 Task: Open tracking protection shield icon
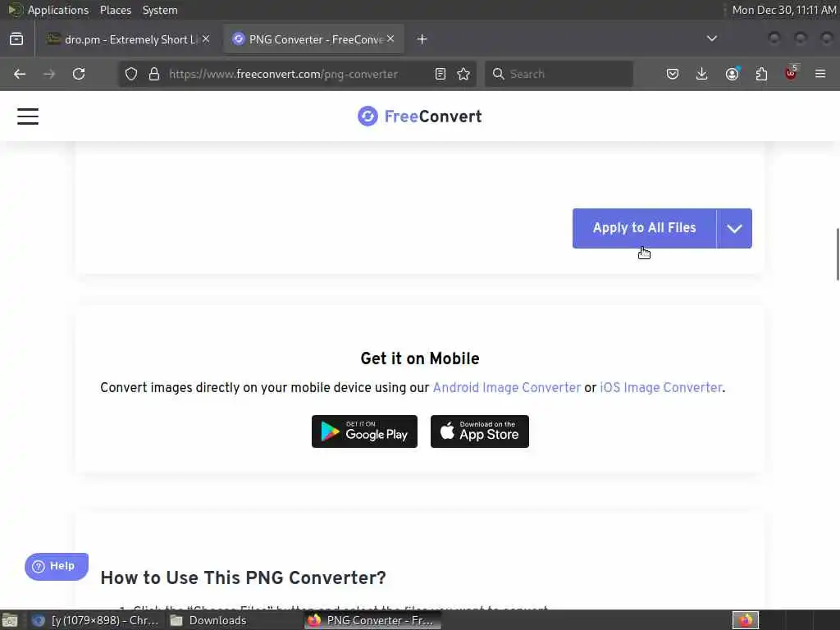pyautogui.click(x=131, y=74)
